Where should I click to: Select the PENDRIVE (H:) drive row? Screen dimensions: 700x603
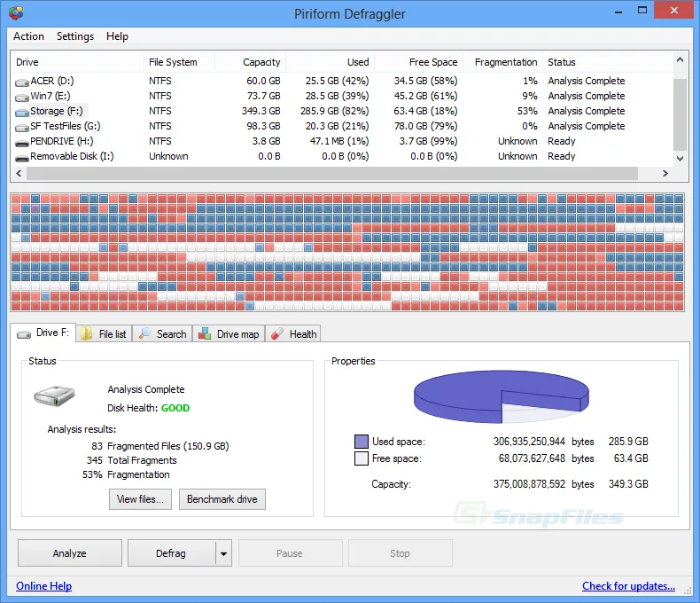[x=342, y=141]
